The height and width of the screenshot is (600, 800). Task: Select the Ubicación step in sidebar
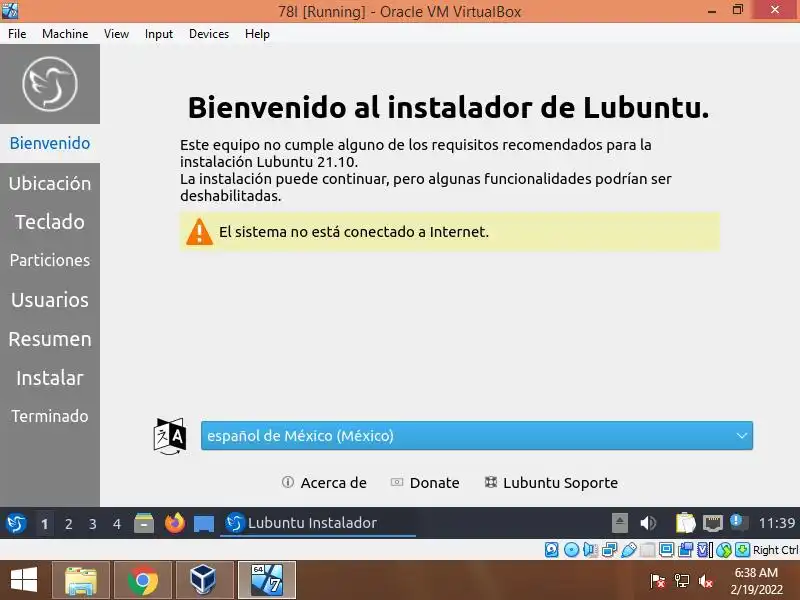pyautogui.click(x=50, y=183)
